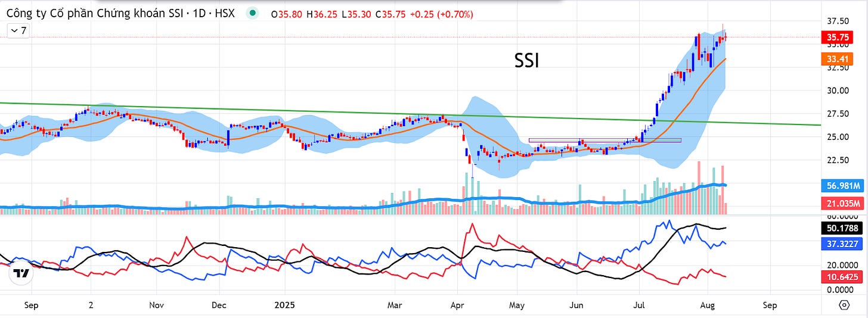Open chart settings gear on the time axis
Screen dimensions: 868x318
844,305
